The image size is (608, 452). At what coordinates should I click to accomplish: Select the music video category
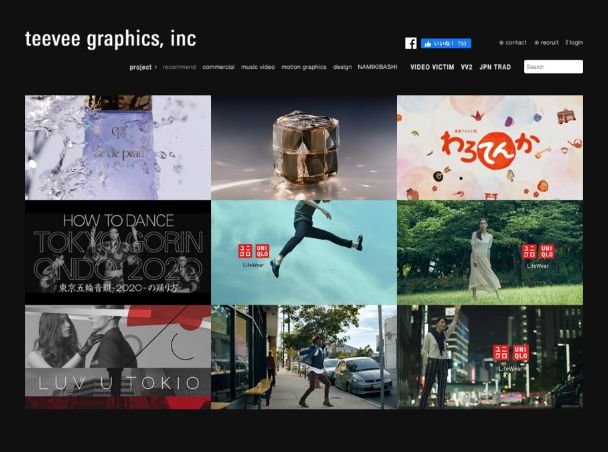(258, 67)
